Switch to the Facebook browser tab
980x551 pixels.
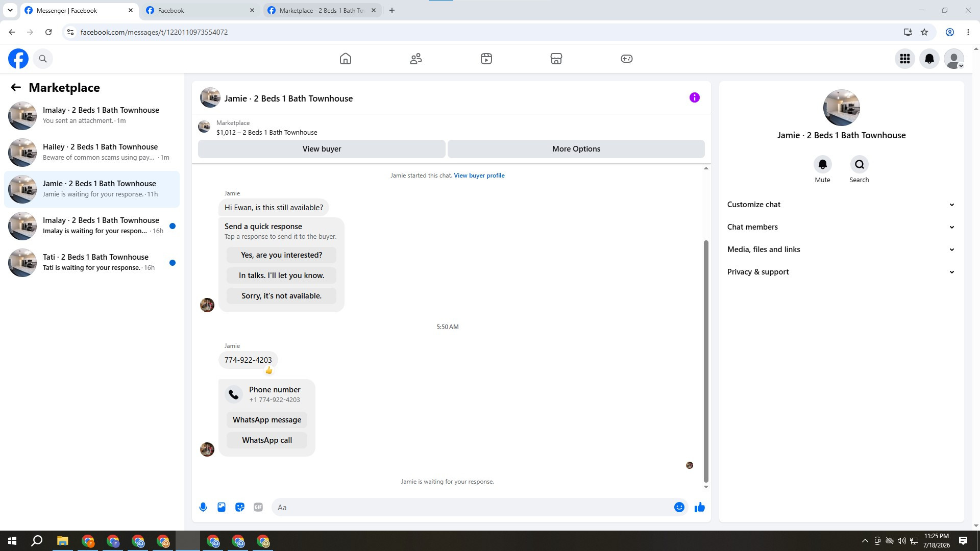[x=200, y=10]
